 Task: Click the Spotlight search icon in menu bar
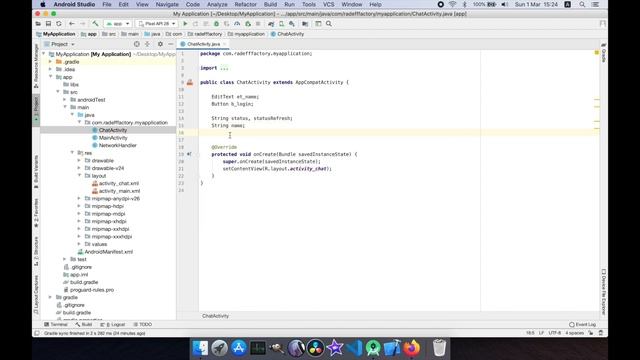(582, 4)
